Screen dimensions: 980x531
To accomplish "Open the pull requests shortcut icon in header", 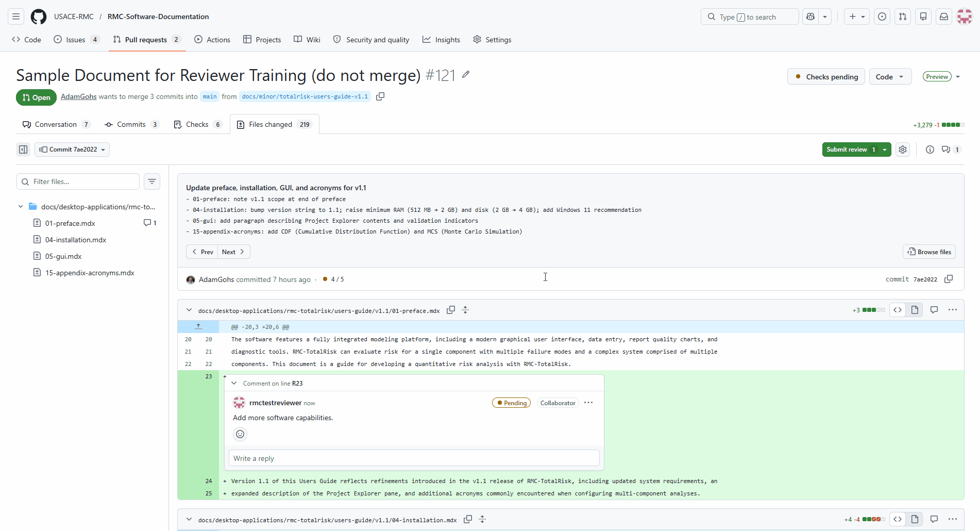I will point(903,16).
